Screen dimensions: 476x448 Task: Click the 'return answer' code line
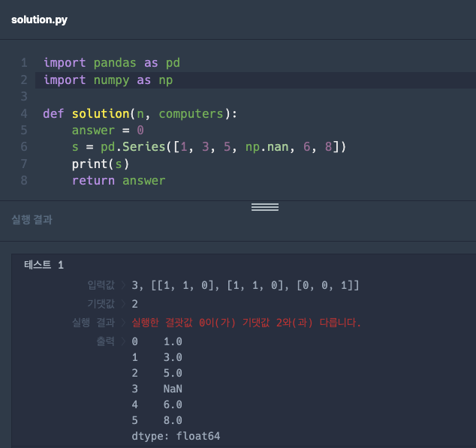tap(119, 181)
